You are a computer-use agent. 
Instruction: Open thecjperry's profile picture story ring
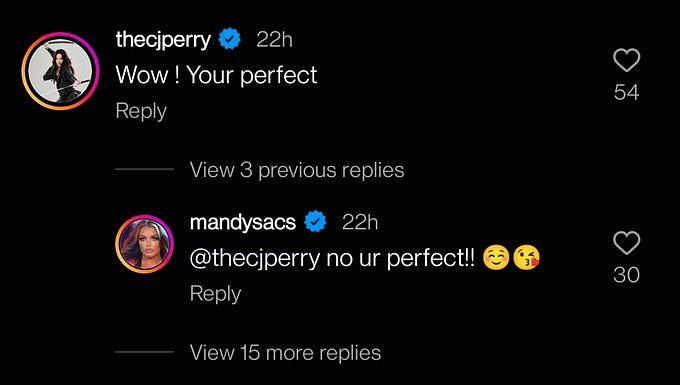click(x=60, y=71)
